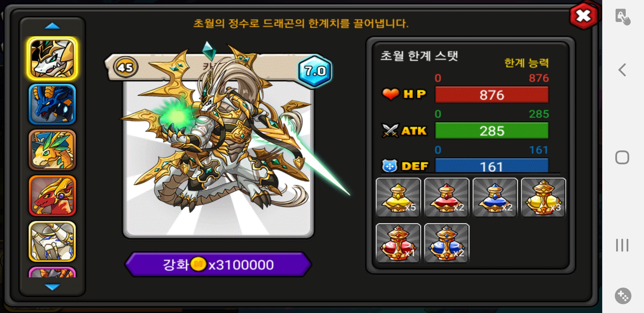Move the dragon list down with the blue arrow
The height and width of the screenshot is (313, 644).
[52, 287]
